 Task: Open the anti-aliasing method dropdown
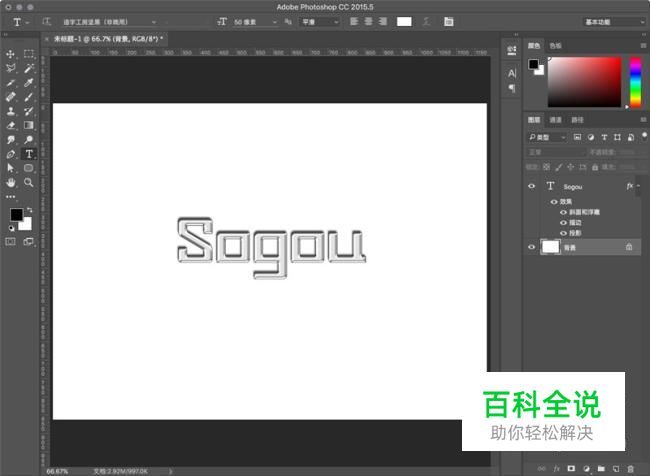[320, 22]
